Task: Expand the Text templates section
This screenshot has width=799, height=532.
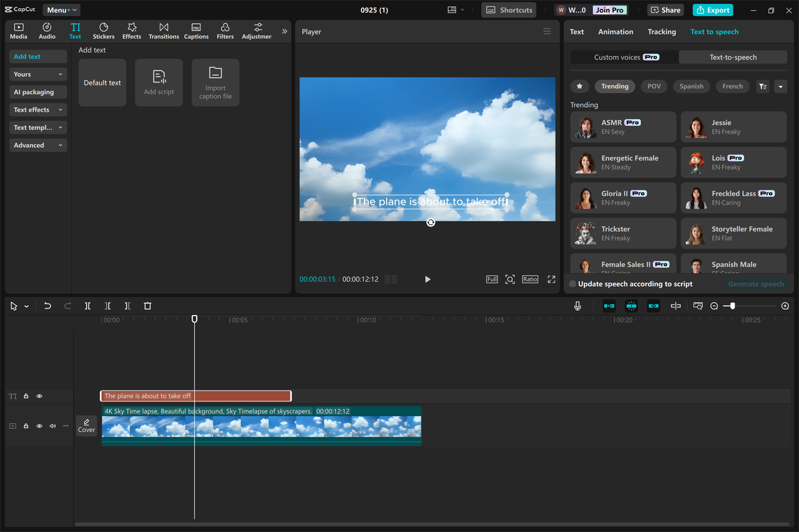Action: coord(37,127)
